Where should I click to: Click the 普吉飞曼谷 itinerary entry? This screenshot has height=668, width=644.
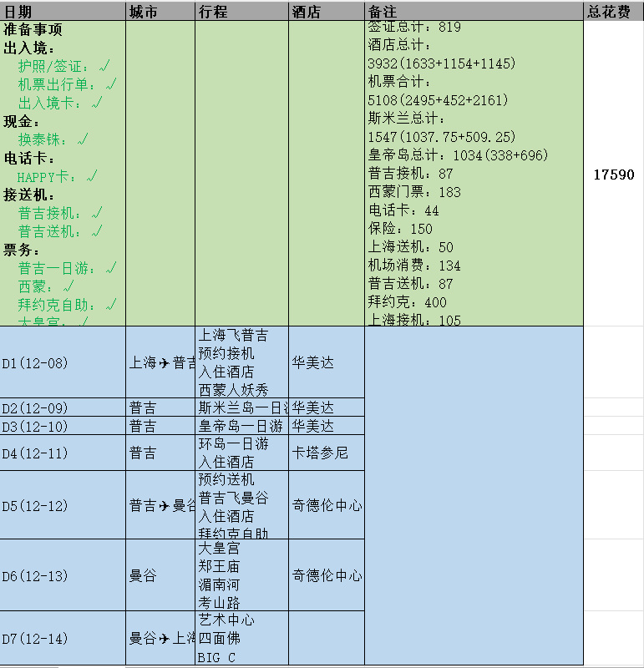click(x=233, y=498)
